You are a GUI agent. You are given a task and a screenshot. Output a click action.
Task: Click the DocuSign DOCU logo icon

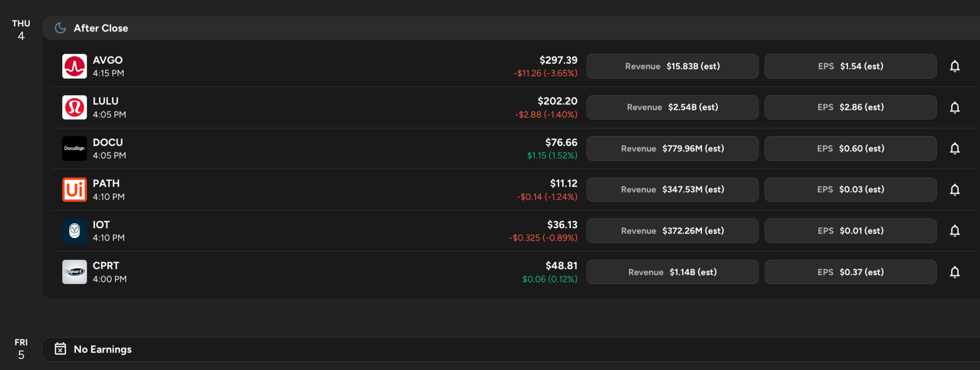75,149
